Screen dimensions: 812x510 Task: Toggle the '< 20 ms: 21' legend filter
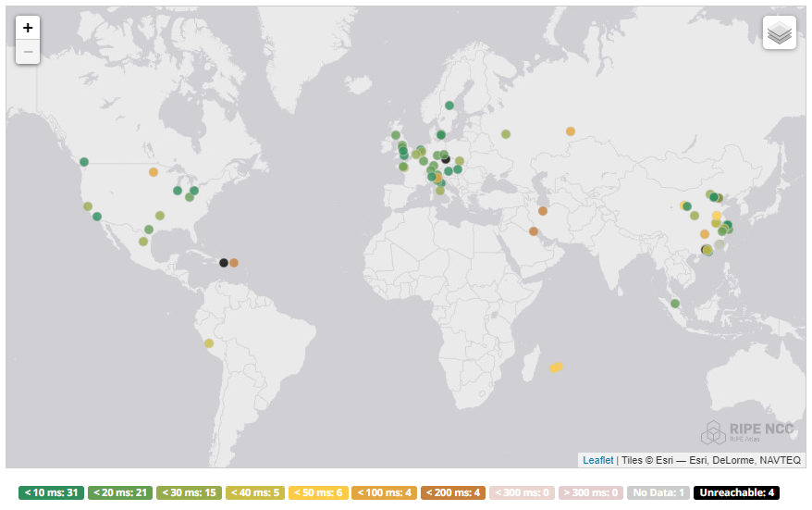[x=120, y=492]
